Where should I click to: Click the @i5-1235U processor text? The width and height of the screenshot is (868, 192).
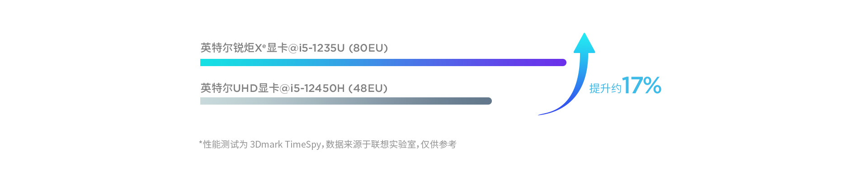click(316, 48)
